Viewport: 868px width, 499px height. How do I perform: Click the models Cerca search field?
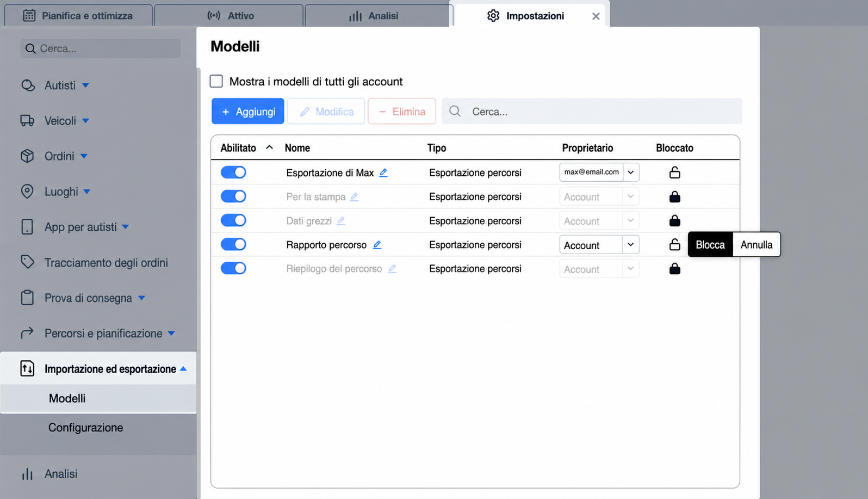pos(592,112)
